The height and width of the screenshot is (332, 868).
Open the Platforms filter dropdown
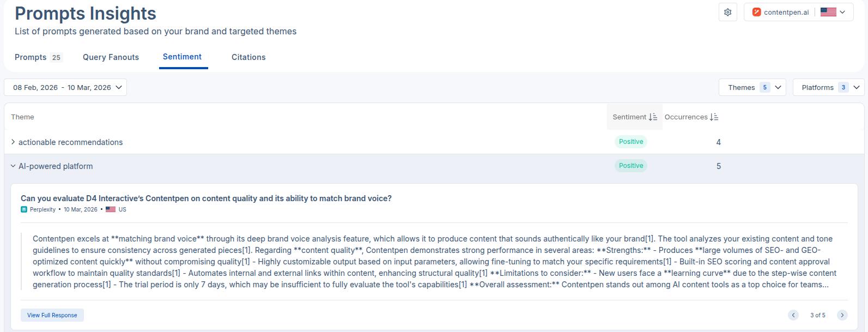(x=828, y=87)
